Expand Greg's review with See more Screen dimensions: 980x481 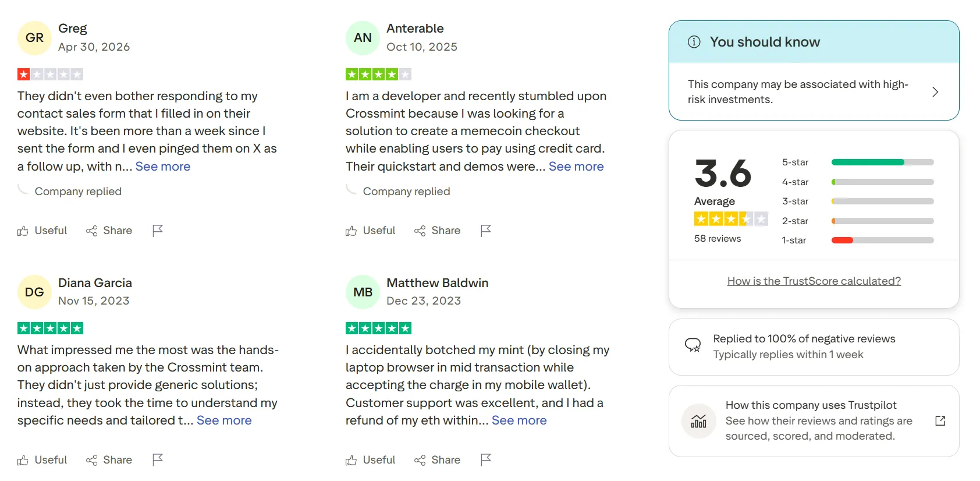click(x=163, y=167)
